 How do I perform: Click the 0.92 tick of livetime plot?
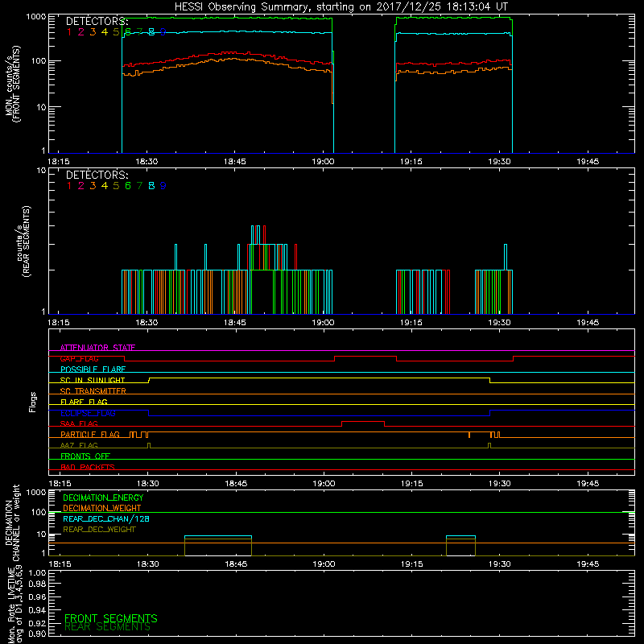pos(37,623)
